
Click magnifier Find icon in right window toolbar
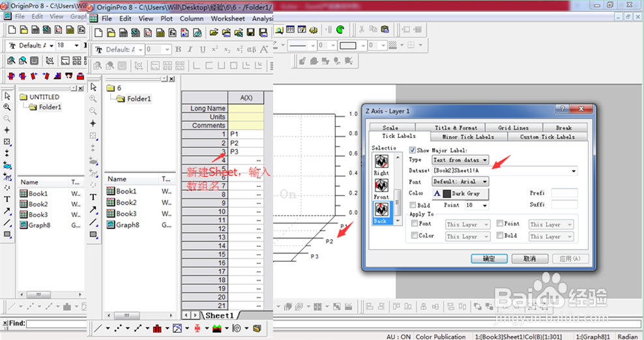click(x=279, y=29)
